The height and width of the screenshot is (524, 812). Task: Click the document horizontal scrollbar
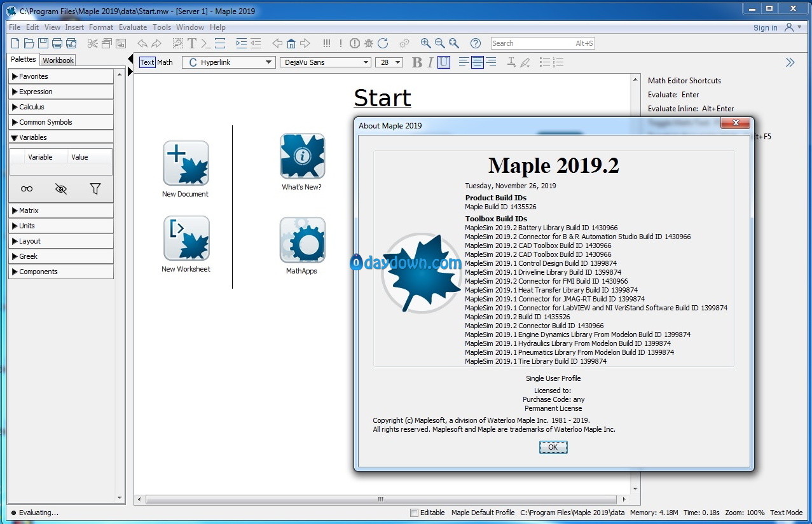381,500
